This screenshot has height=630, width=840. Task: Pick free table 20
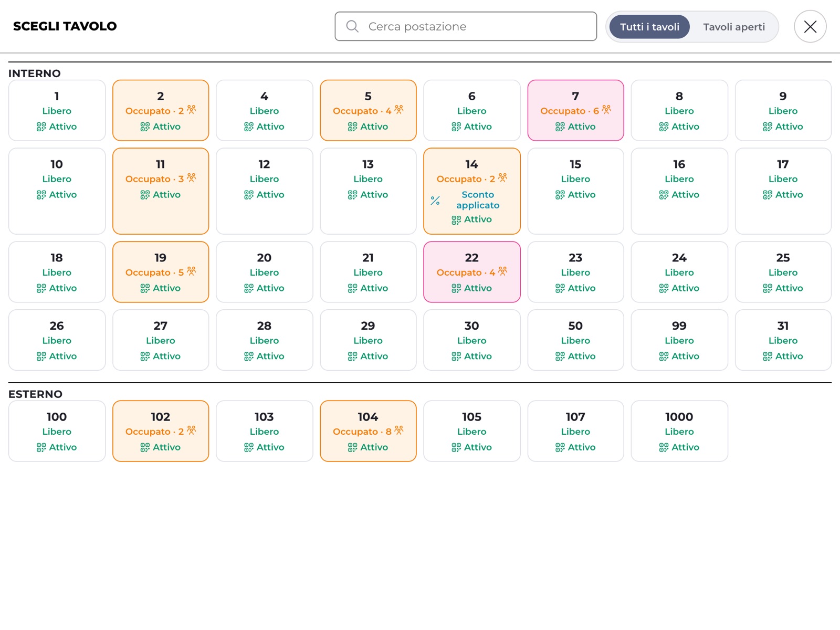tap(264, 272)
